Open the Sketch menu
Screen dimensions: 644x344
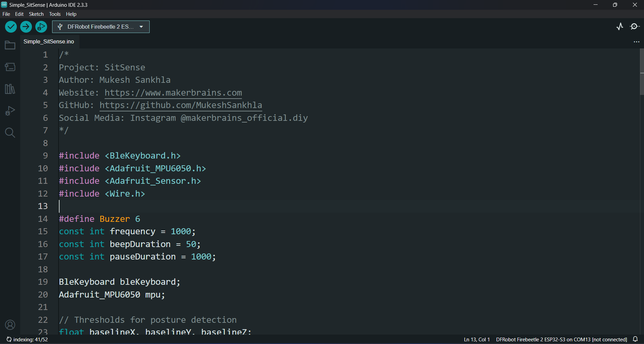36,14
